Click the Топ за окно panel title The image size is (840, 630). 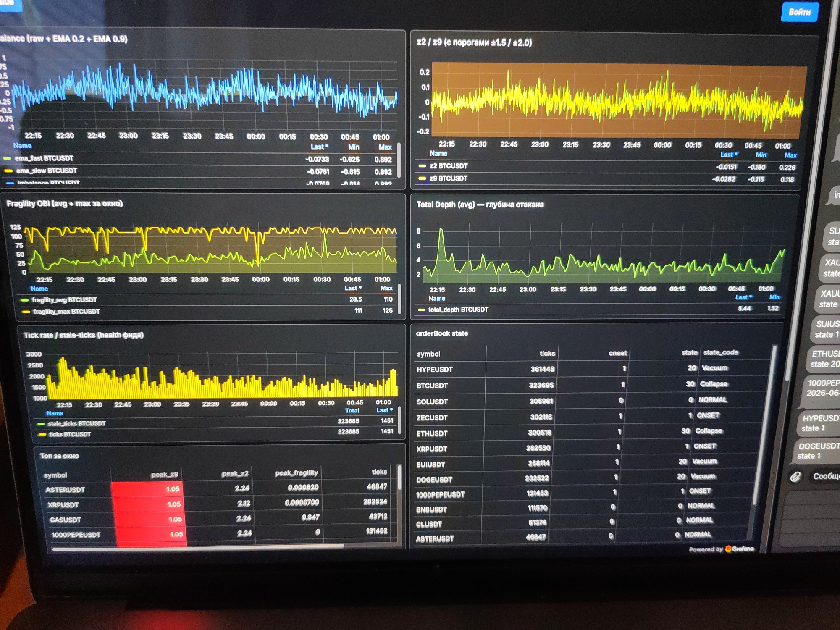pos(59,456)
